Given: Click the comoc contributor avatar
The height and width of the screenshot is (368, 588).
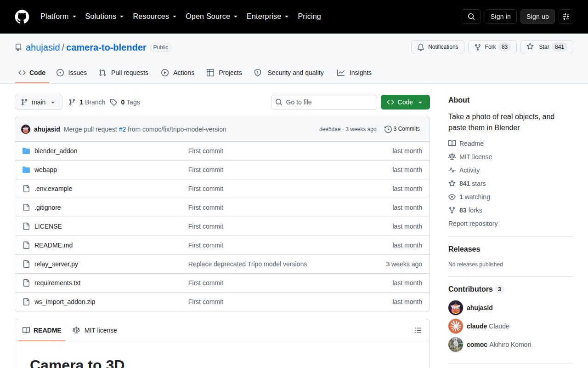Looking at the screenshot, I should click(x=456, y=345).
